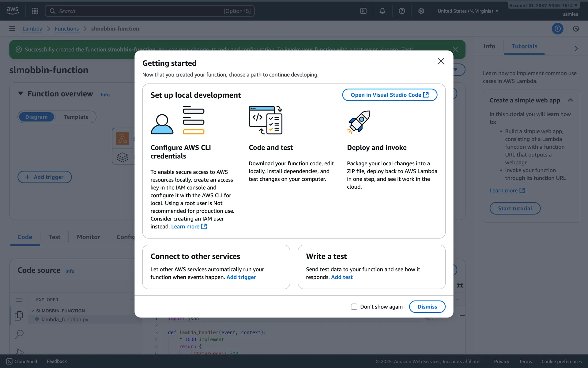Screen dimensions: 588x368
Task: Toggle the left hamburger navigation menu
Action: [x=12, y=29]
